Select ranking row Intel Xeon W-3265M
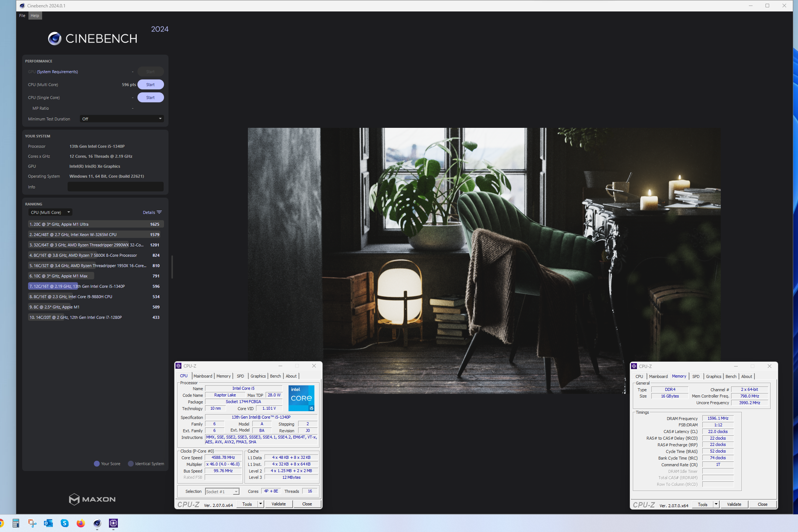This screenshot has height=532, width=798. pos(96,235)
